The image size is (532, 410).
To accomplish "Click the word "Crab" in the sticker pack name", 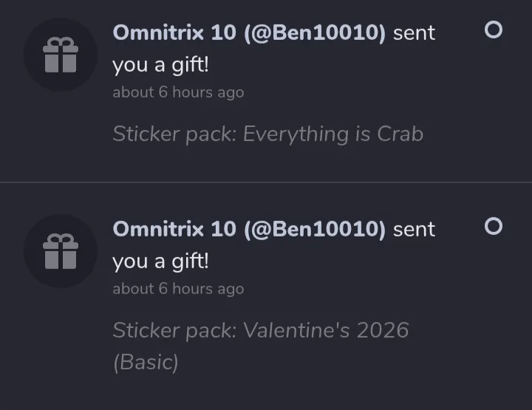I will 400,134.
